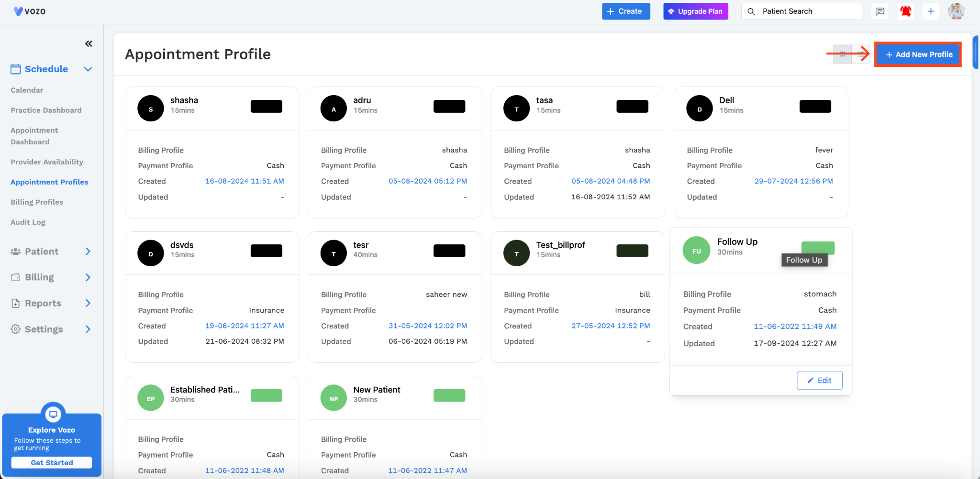The image size is (980, 479).
Task: Click the Create button
Action: [x=626, y=11]
